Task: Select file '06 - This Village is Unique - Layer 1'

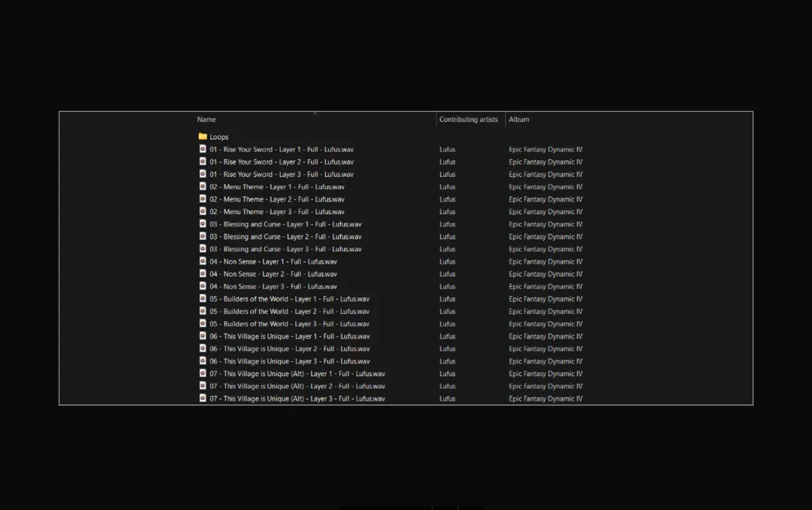Action: click(290, 336)
